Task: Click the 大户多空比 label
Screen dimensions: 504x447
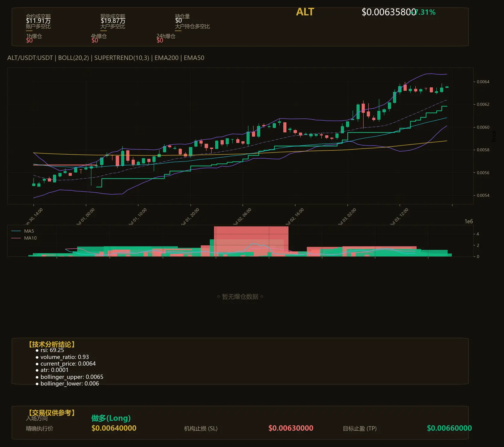Action: point(113,27)
